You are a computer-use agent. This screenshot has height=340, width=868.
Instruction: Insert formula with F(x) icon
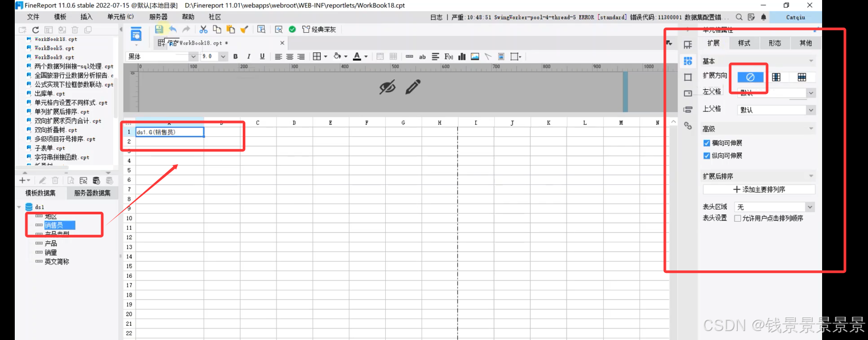tap(449, 56)
